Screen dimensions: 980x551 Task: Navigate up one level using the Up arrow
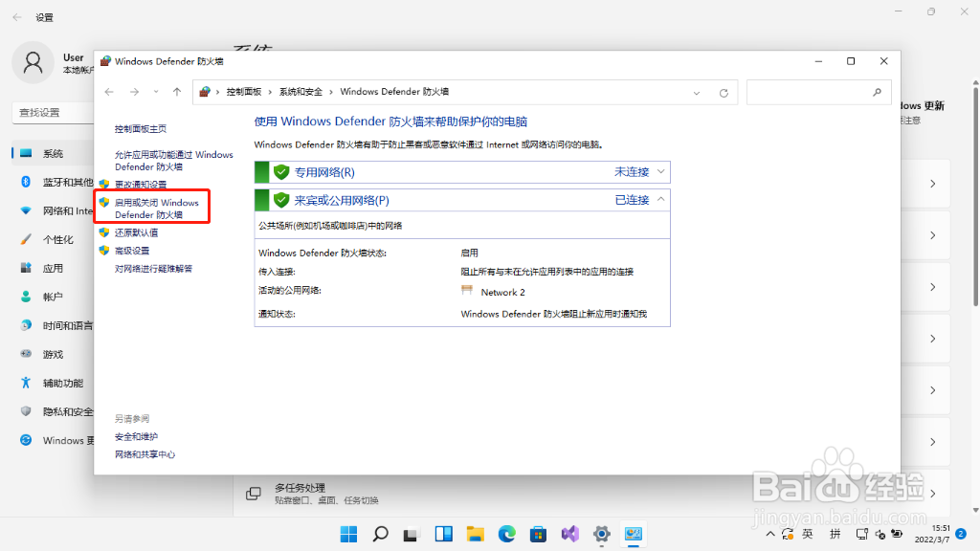tap(176, 91)
